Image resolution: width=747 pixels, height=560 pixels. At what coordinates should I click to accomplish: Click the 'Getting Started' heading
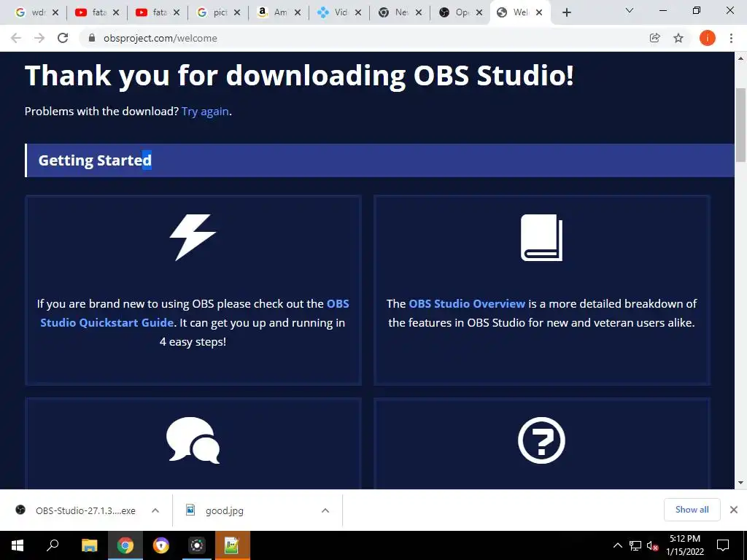[x=95, y=160]
